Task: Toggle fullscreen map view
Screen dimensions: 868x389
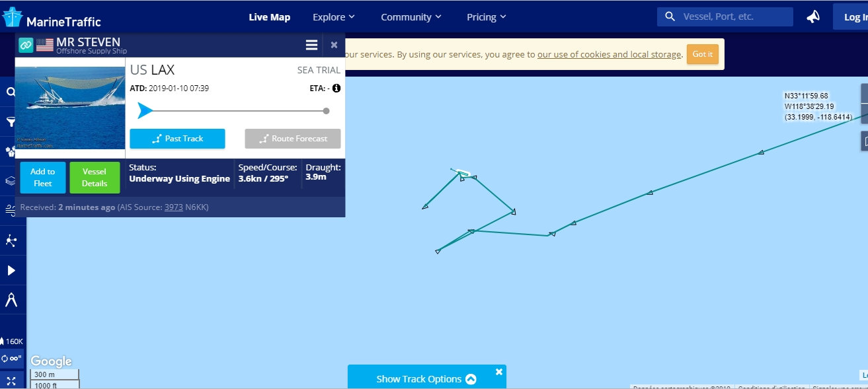Action: pyautogui.click(x=11, y=380)
